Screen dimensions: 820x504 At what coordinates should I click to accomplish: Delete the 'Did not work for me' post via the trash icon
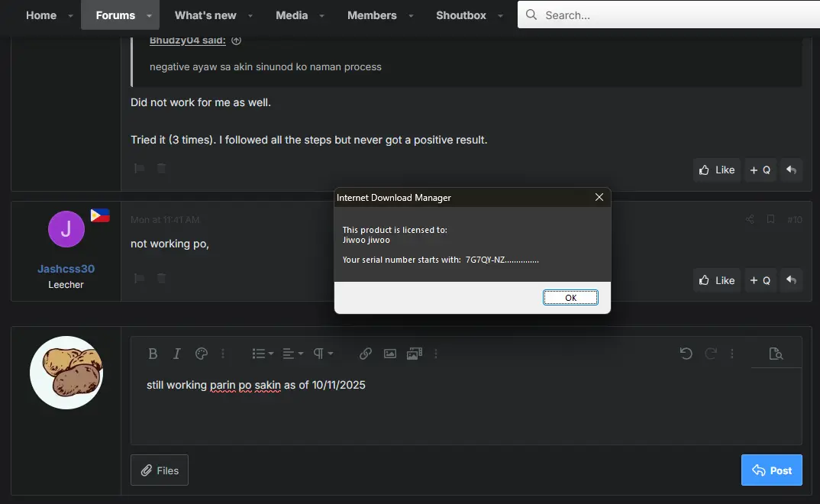(x=162, y=168)
